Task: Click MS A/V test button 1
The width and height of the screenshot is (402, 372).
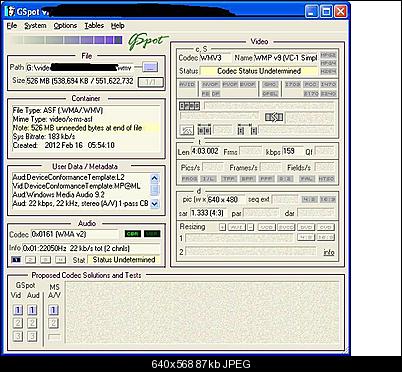Action: (53, 310)
